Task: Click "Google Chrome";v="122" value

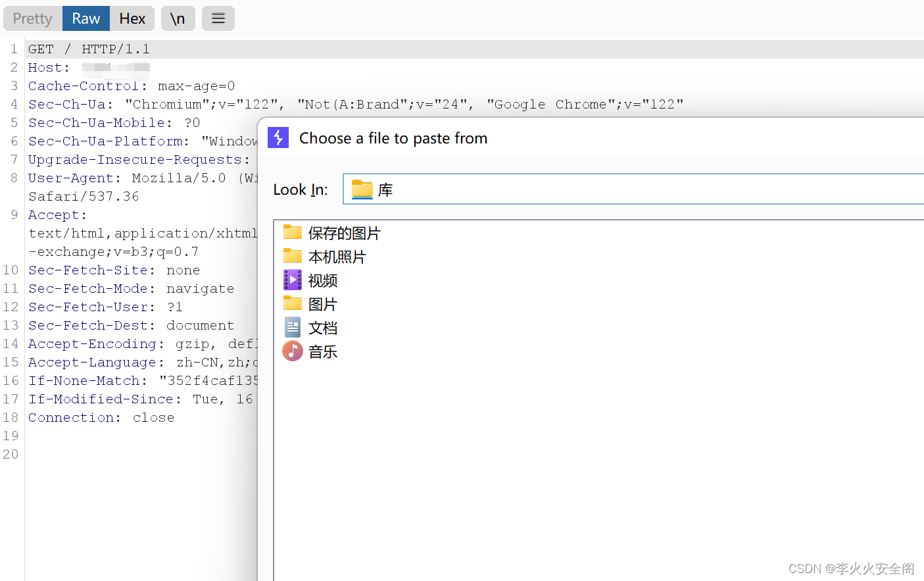Action: click(x=585, y=105)
